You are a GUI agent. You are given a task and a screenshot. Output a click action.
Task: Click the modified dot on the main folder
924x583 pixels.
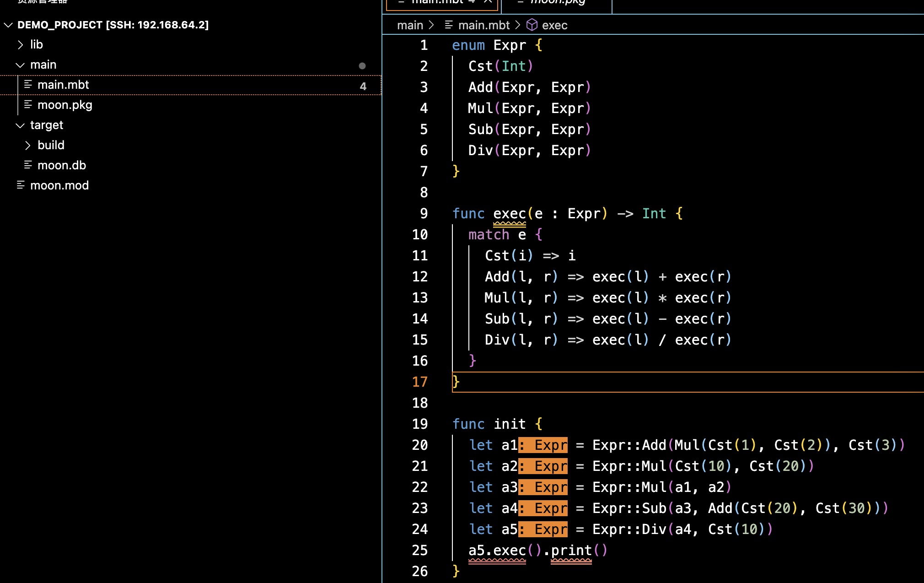pyautogui.click(x=362, y=66)
